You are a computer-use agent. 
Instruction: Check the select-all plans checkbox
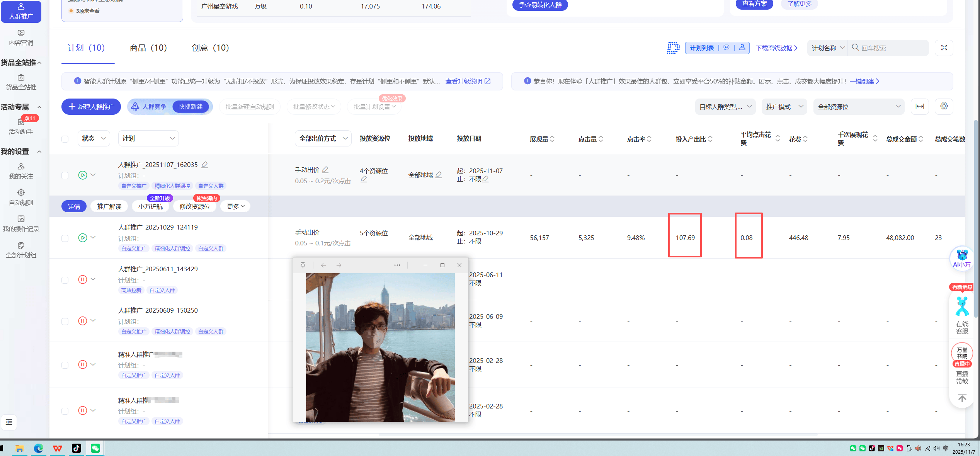(x=65, y=139)
